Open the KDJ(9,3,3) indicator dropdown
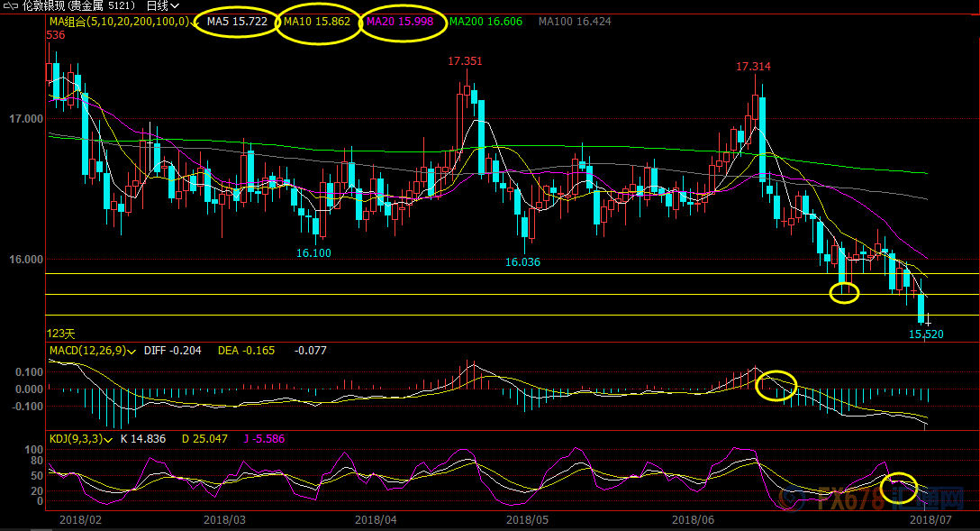Viewport: 980px width, 531px height. coord(109,439)
